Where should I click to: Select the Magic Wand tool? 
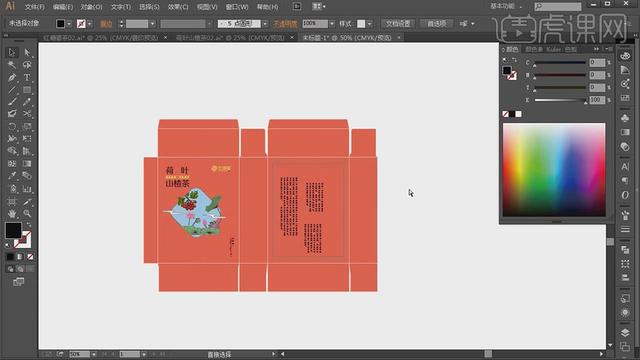click(x=12, y=64)
